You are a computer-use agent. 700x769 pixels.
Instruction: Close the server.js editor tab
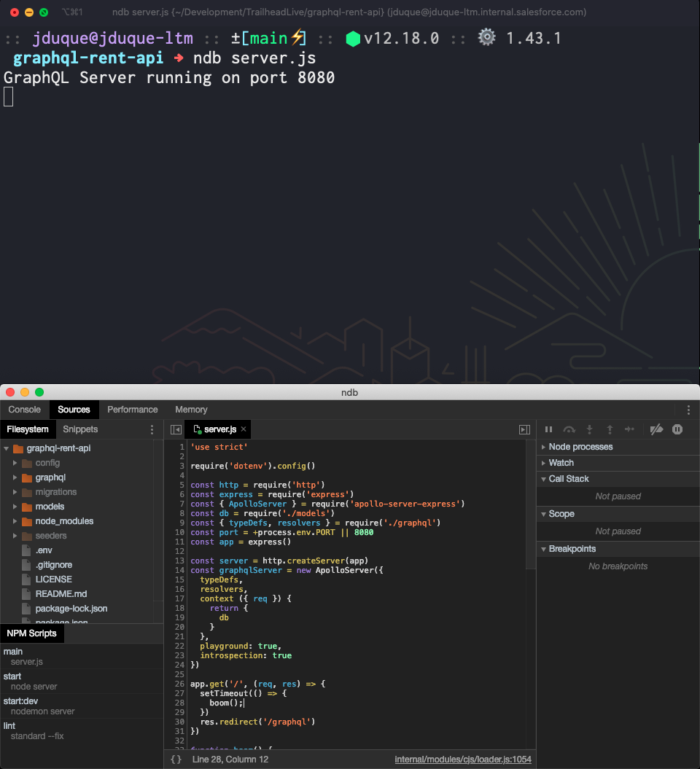(244, 429)
